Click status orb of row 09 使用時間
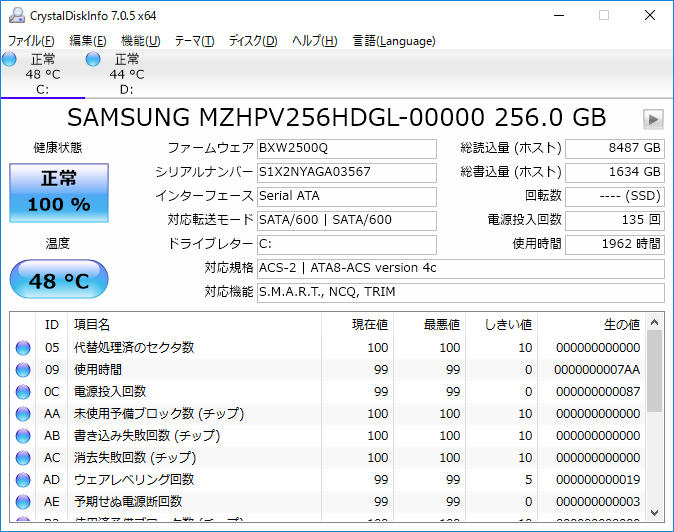674x532 pixels. click(23, 370)
